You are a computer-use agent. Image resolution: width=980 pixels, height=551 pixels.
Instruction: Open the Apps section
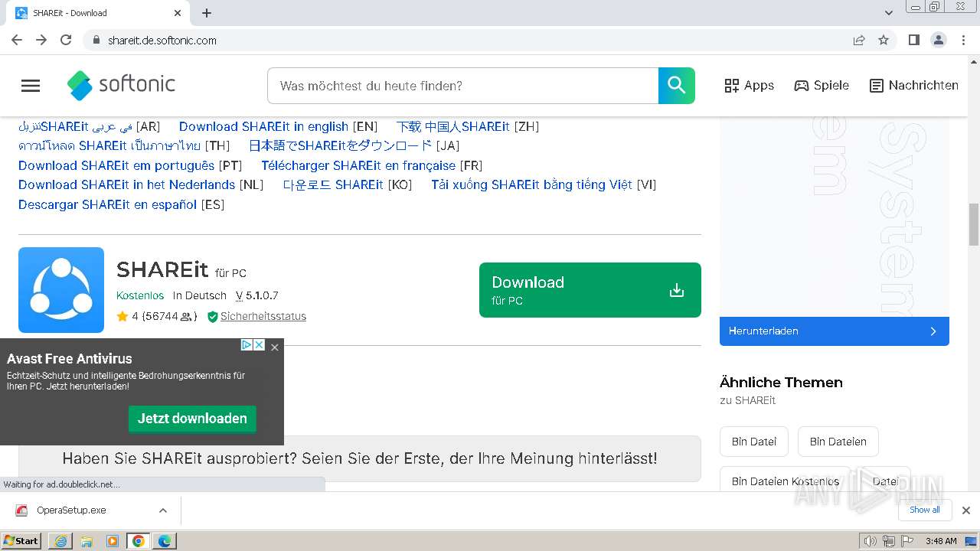point(750,86)
